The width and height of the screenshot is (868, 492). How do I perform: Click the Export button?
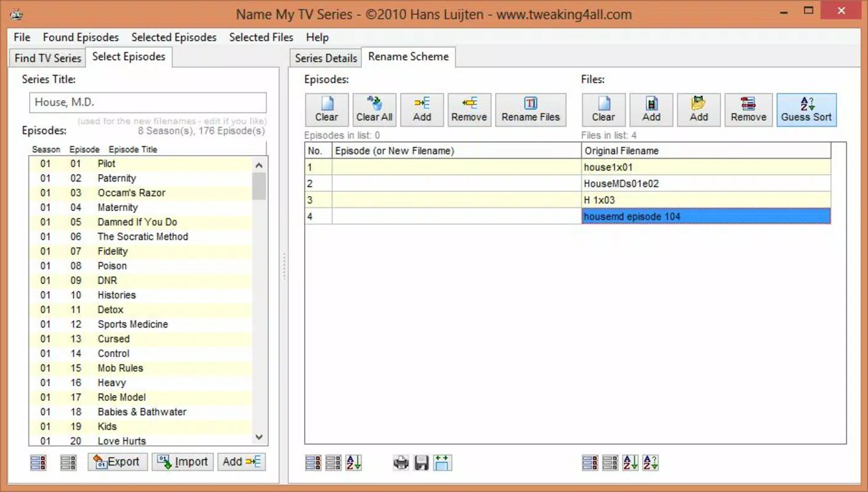tap(118, 462)
